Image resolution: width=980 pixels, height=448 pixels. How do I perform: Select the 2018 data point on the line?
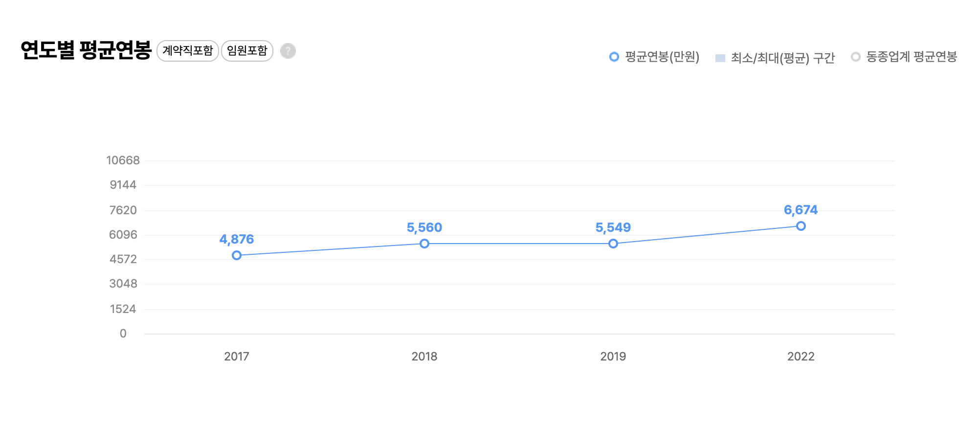(424, 244)
